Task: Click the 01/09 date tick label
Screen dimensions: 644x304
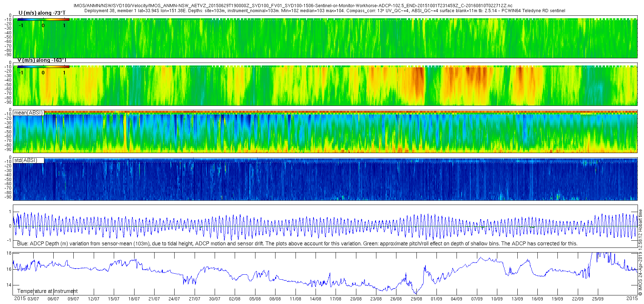Action: tap(436, 299)
